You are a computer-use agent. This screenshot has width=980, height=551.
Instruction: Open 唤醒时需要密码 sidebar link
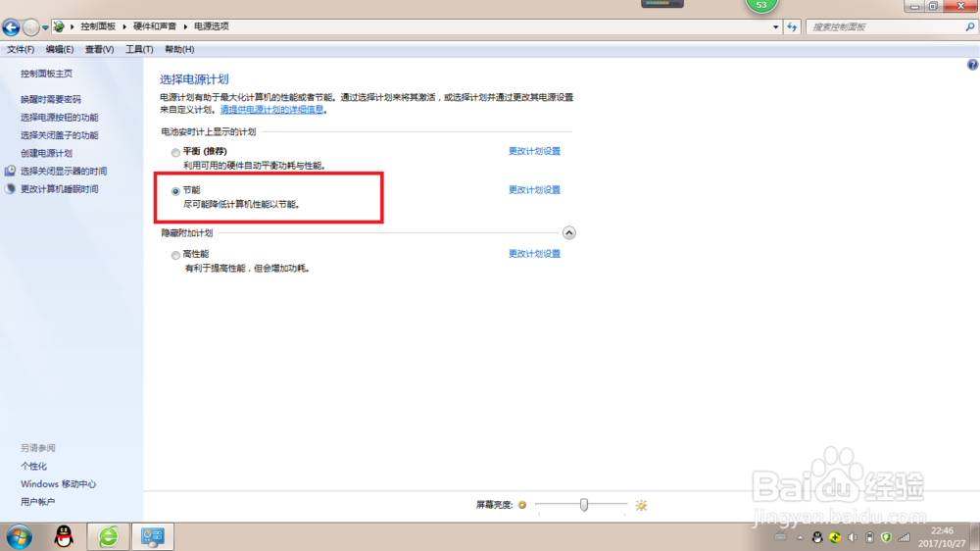51,99
